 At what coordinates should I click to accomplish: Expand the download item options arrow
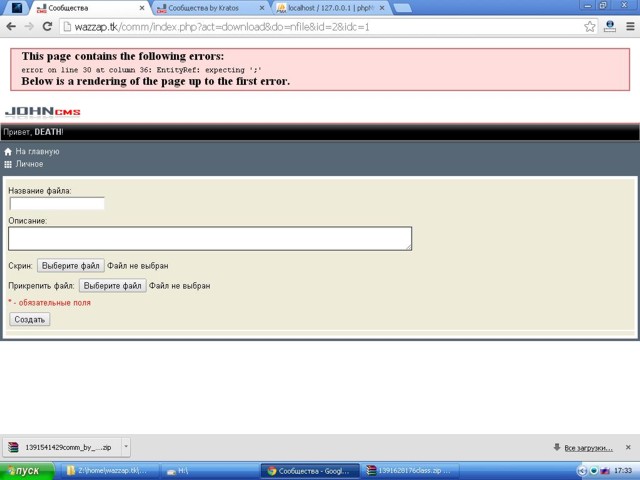pos(126,447)
